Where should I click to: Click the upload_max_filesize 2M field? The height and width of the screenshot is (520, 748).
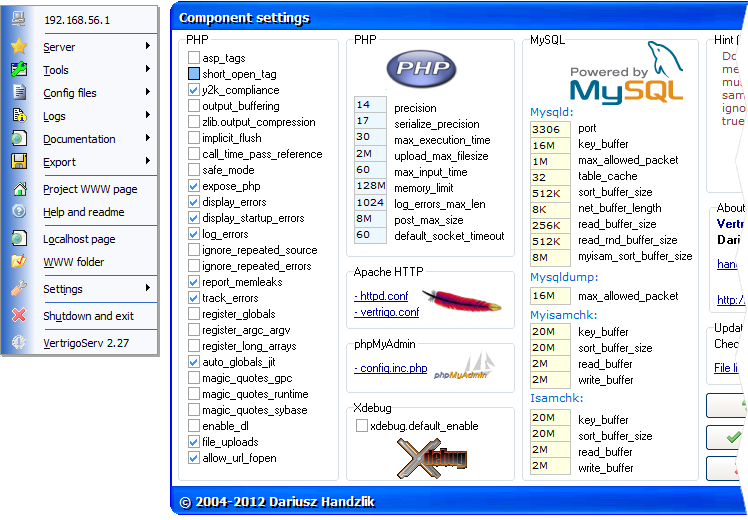click(370, 153)
